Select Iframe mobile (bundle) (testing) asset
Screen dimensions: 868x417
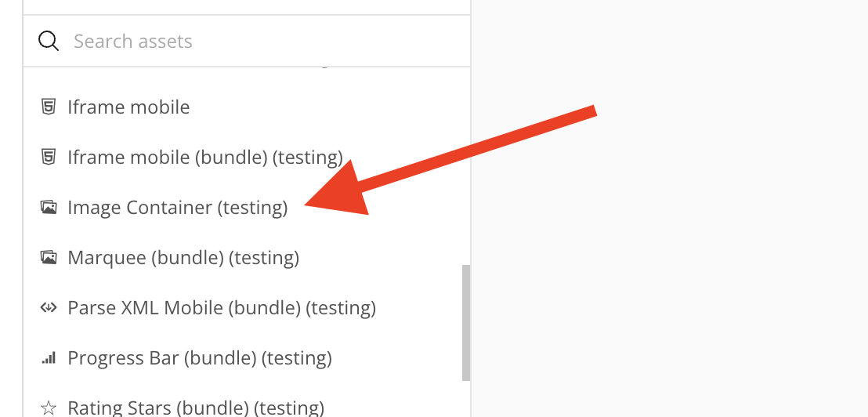click(205, 157)
